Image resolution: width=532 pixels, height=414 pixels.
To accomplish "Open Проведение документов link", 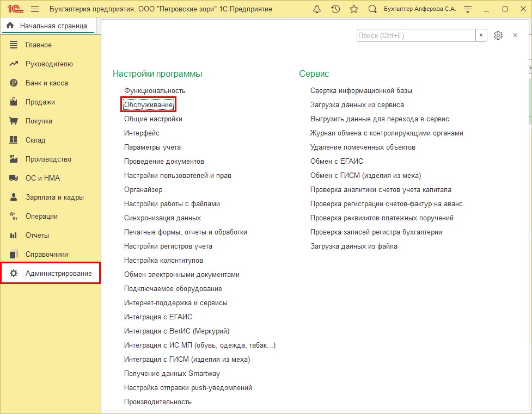I will [x=164, y=162].
